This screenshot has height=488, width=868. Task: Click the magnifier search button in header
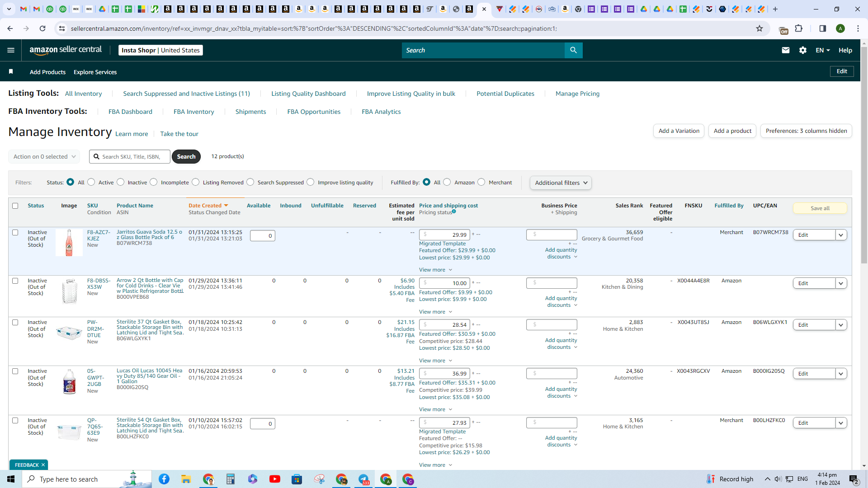pyautogui.click(x=573, y=50)
